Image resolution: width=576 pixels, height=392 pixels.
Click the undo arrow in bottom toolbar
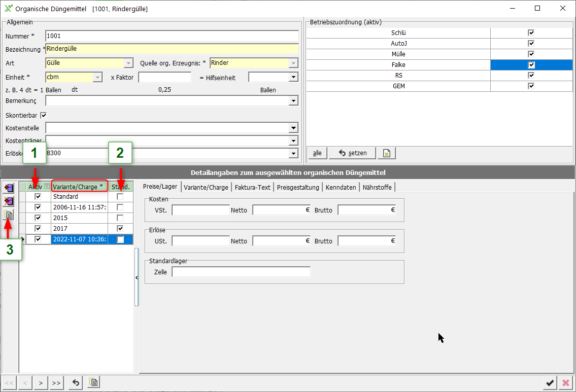(76, 382)
